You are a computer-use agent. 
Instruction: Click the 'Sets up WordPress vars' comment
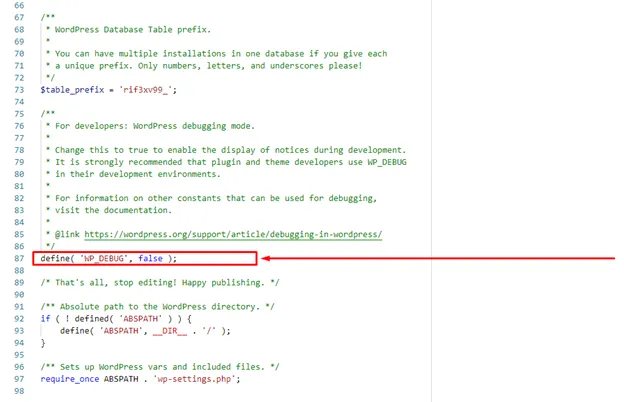click(160, 367)
